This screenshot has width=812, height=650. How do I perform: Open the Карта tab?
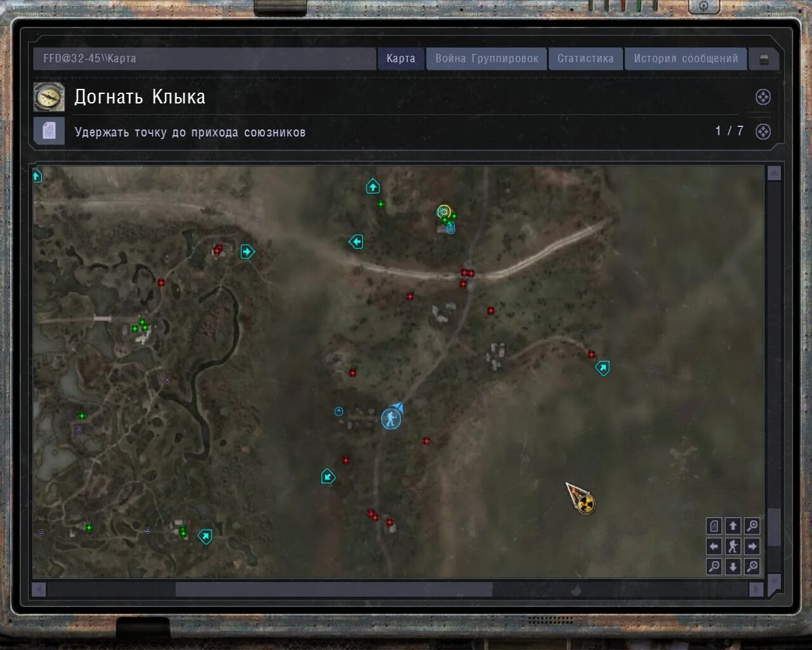tap(401, 58)
